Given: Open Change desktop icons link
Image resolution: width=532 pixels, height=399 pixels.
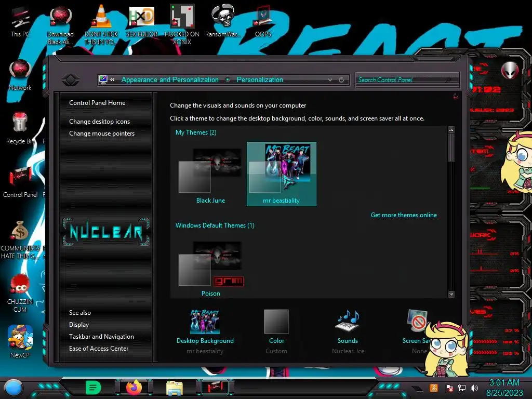Looking at the screenshot, I should 99,122.
